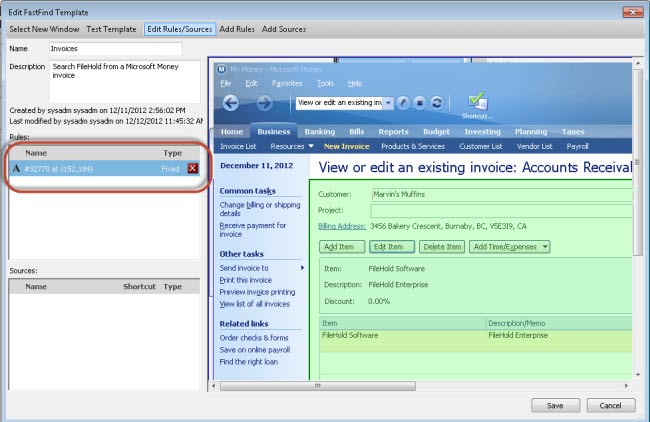Viewport: 650px width, 422px height.
Task: Expand the Send invoice to submenu arrow
Action: (x=303, y=268)
